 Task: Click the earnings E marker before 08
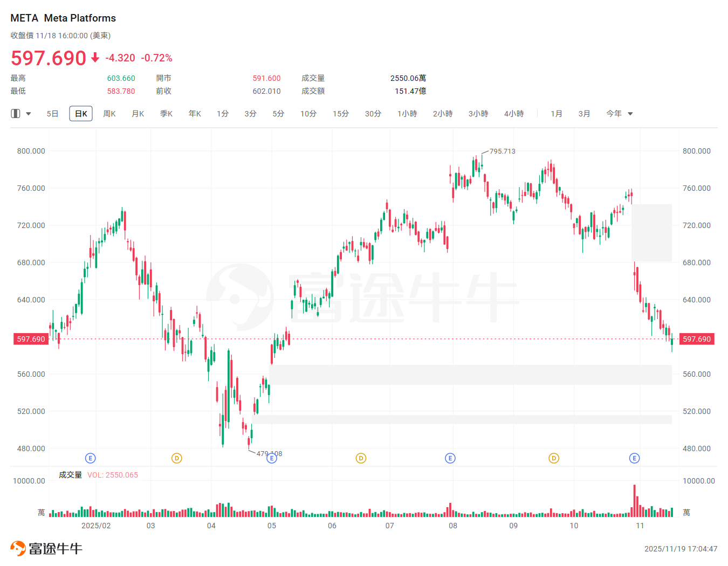[450, 458]
